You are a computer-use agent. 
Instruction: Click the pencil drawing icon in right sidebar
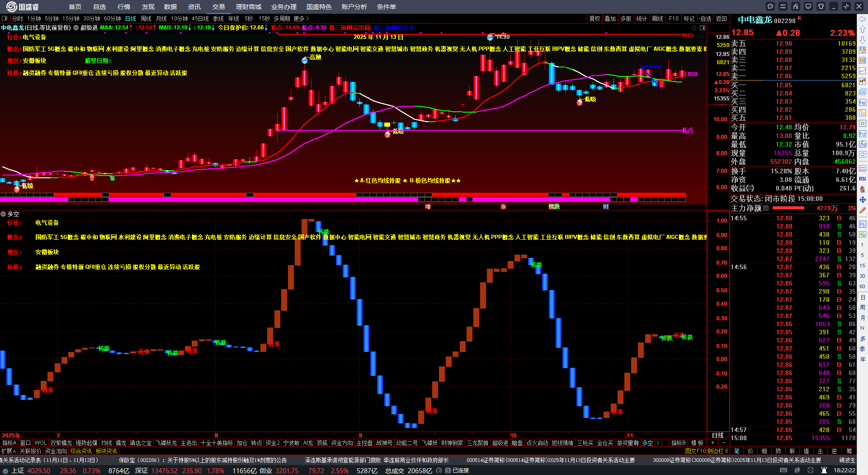click(x=863, y=210)
